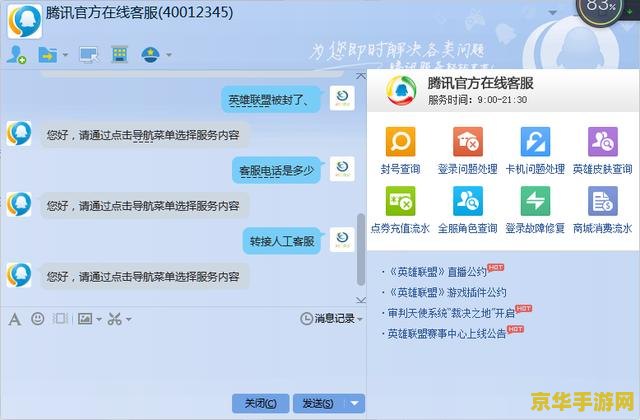This screenshot has height=420, width=640.
Task: Open the《英雄联盟》游戏插件公约 link
Action: (x=447, y=292)
